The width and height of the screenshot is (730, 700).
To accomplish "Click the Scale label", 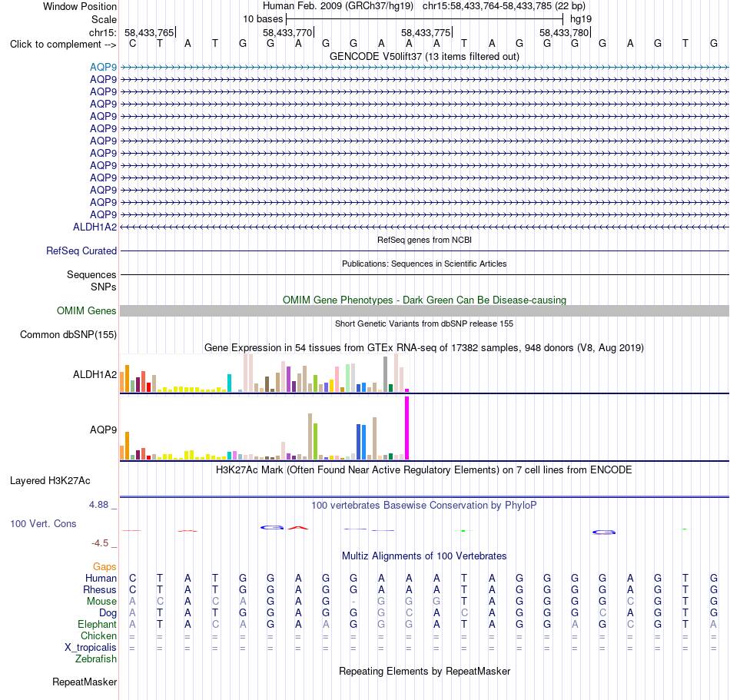I will (105, 19).
